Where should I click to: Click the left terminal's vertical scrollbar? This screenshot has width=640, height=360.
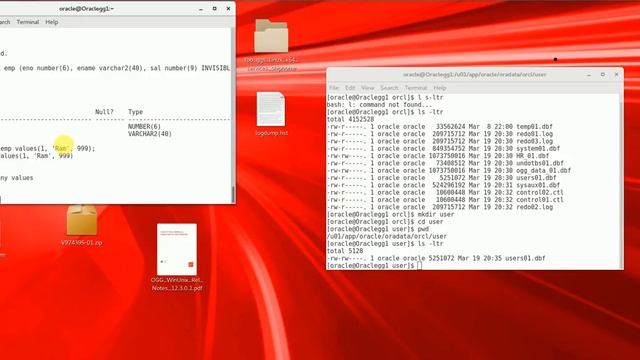(233, 114)
